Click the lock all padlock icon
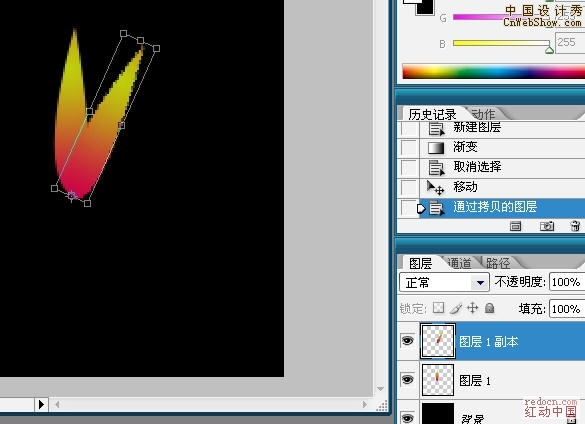Viewport: 585px width, 424px height. (x=489, y=308)
